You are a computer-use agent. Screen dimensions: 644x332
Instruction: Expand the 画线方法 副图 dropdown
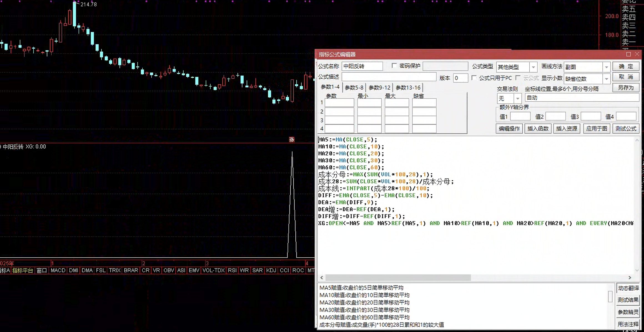[607, 67]
